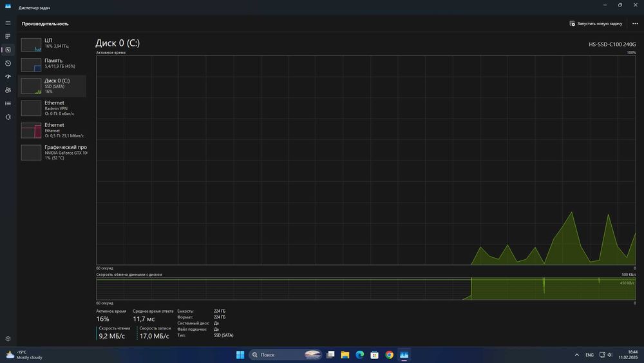Open the volume tray icon

tap(610, 355)
